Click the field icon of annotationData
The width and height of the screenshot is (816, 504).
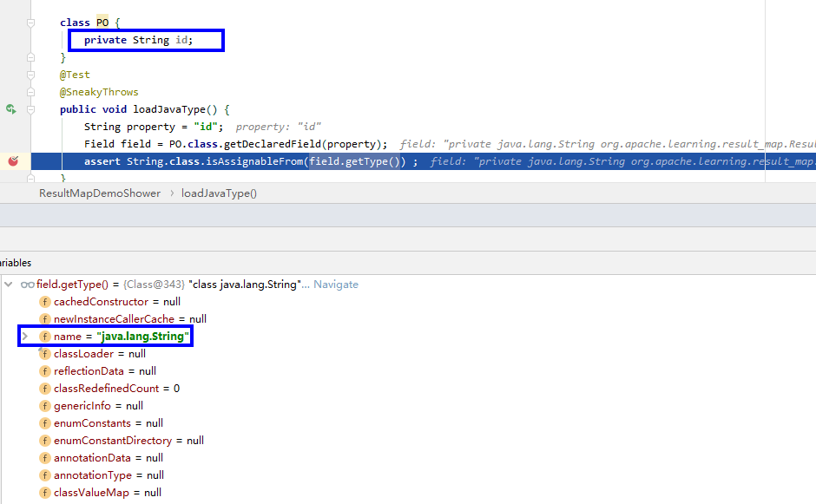[45, 458]
